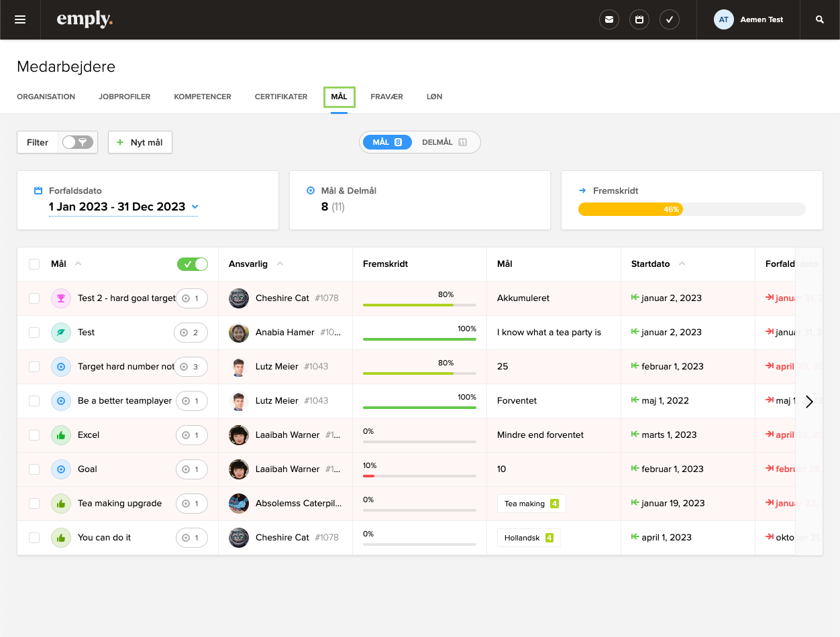This screenshot has width=840, height=637.
Task: Open search via the magnifier icon
Action: point(819,19)
